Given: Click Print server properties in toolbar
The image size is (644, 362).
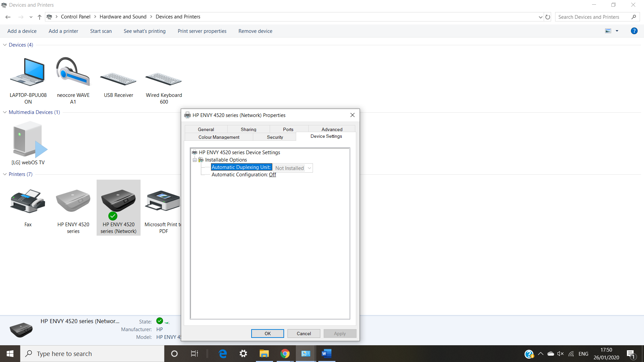Looking at the screenshot, I should tap(202, 31).
